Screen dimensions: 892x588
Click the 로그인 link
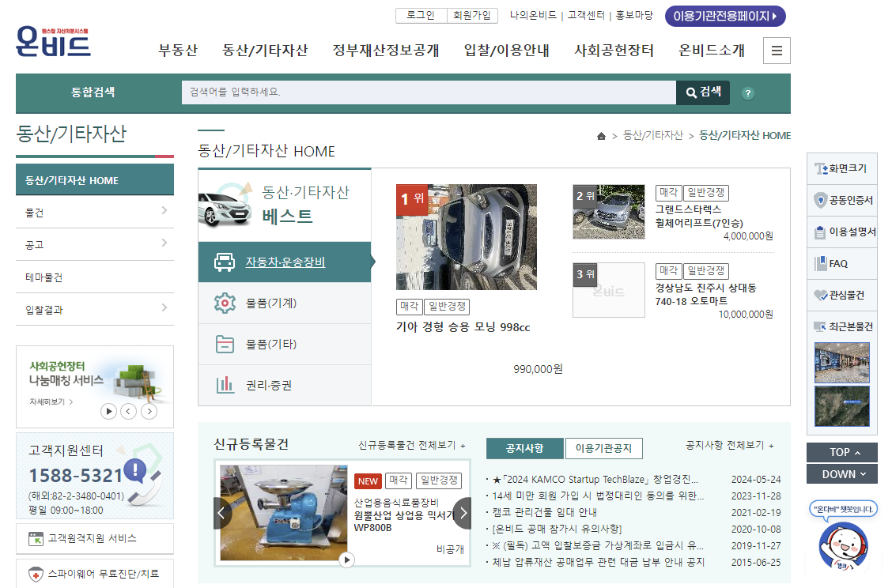click(419, 16)
